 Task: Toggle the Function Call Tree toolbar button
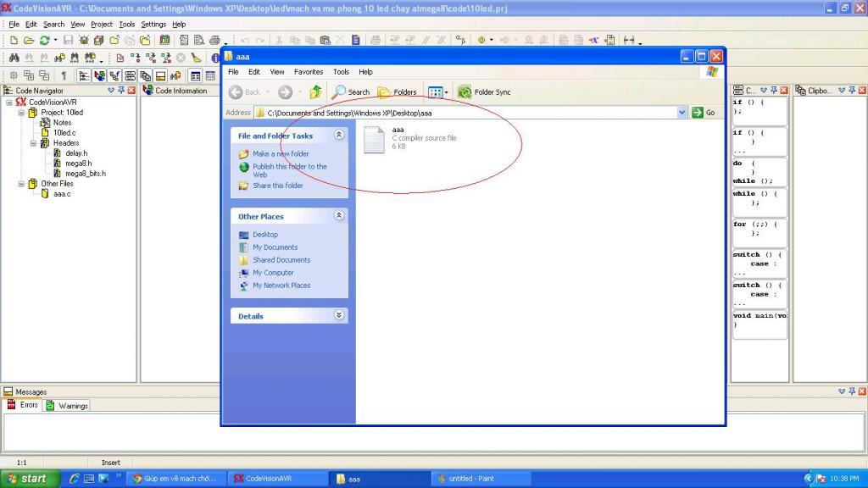point(114,75)
